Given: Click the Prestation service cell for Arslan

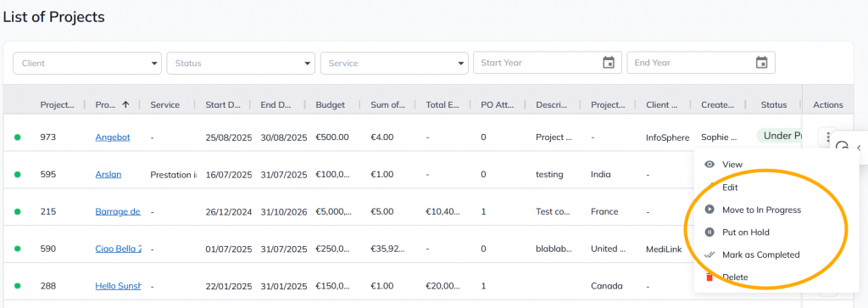Looking at the screenshot, I should pos(173,175).
